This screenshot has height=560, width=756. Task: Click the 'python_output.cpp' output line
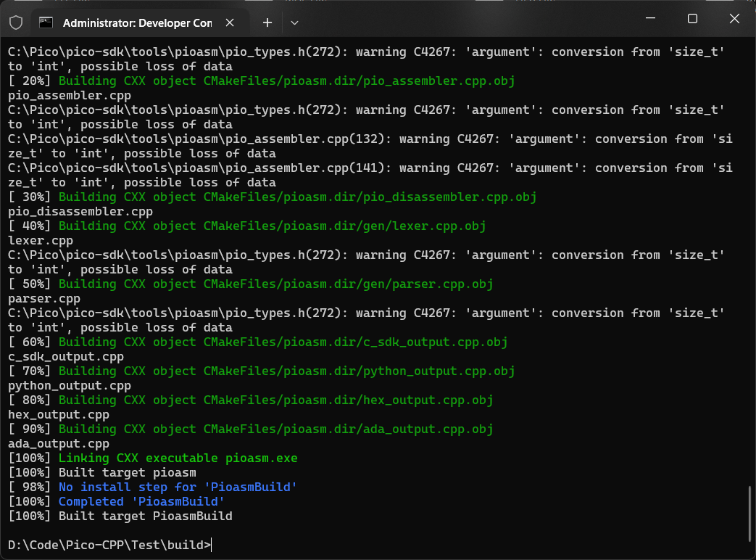click(70, 386)
